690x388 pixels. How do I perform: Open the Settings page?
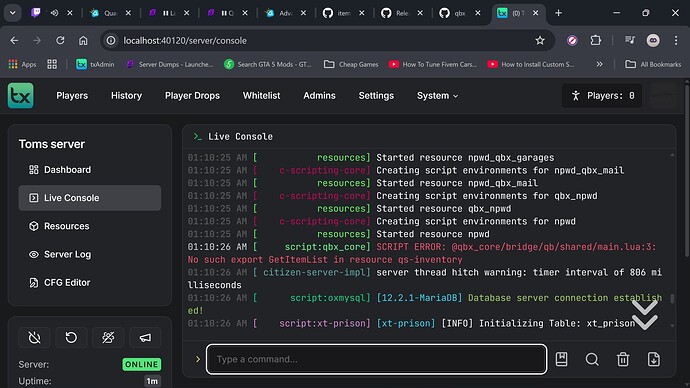click(376, 95)
